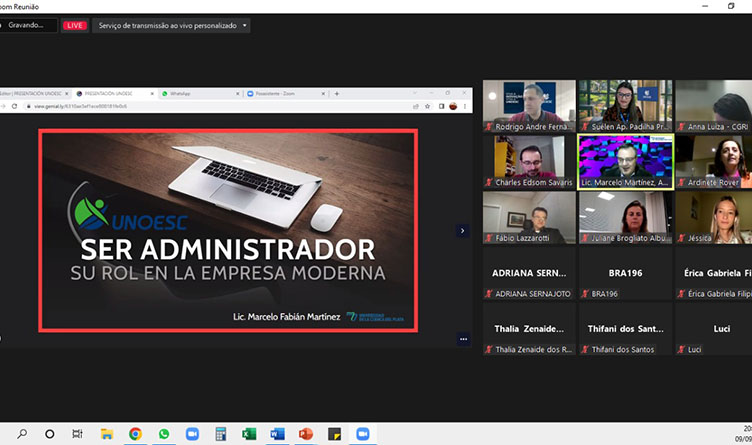Click the muted mic icon on BRA196
Screen dimensions: 752x445
585,294
